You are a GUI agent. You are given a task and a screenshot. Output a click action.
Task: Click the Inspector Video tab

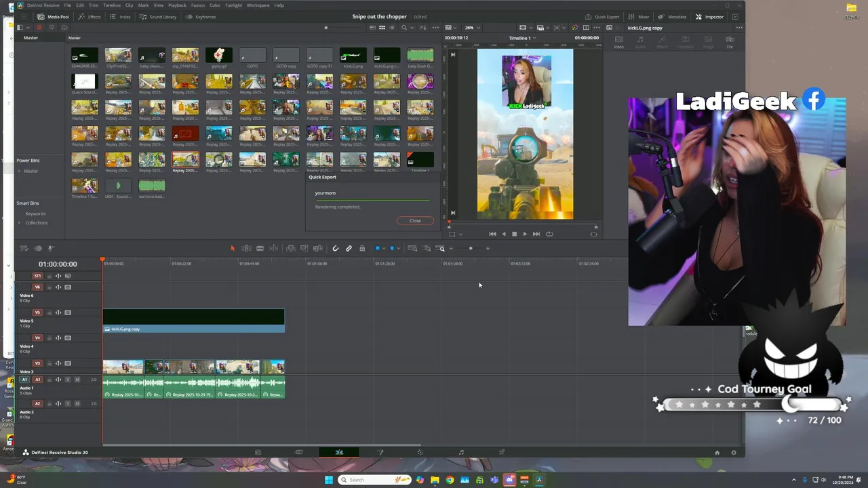point(618,42)
